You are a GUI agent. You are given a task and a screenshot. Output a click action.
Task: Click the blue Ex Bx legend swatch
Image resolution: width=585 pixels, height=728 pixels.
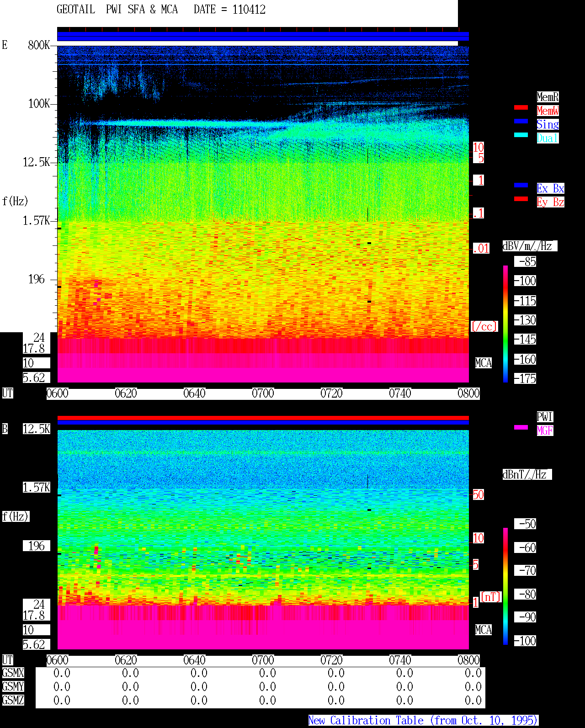coord(521,185)
